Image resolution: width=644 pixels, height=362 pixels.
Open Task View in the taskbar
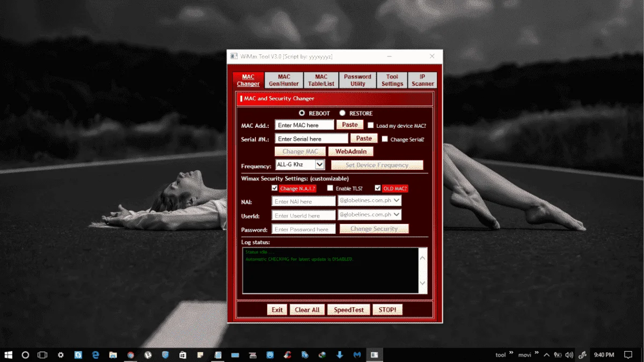click(x=42, y=355)
